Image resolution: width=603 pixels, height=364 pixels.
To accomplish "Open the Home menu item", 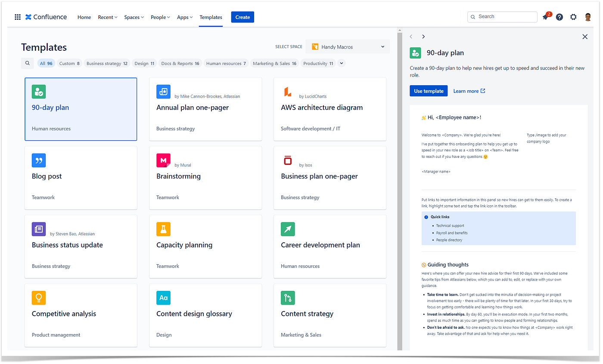I will [x=84, y=17].
